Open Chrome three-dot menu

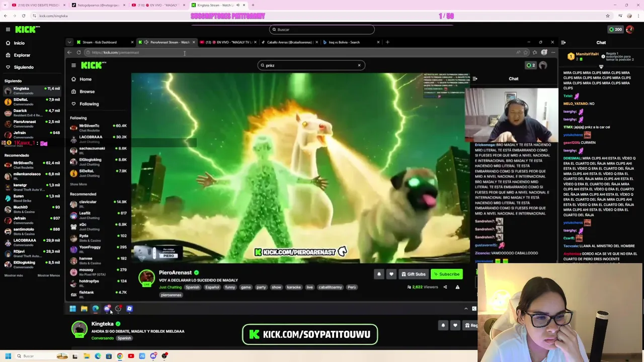[x=638, y=16]
